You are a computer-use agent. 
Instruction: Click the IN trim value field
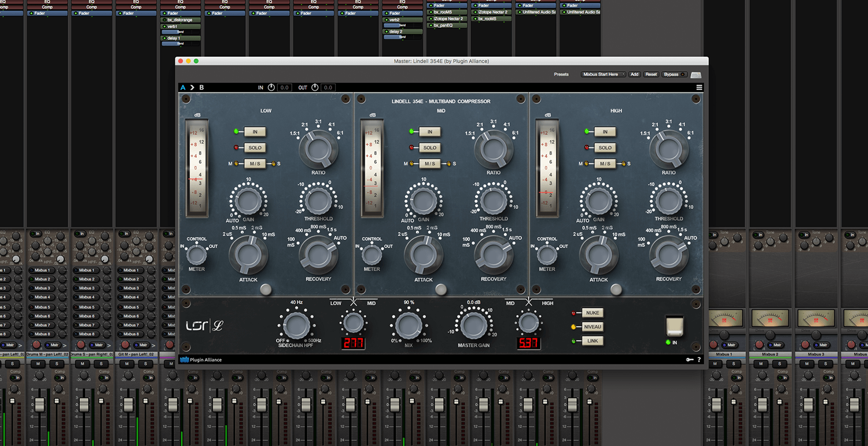[284, 87]
